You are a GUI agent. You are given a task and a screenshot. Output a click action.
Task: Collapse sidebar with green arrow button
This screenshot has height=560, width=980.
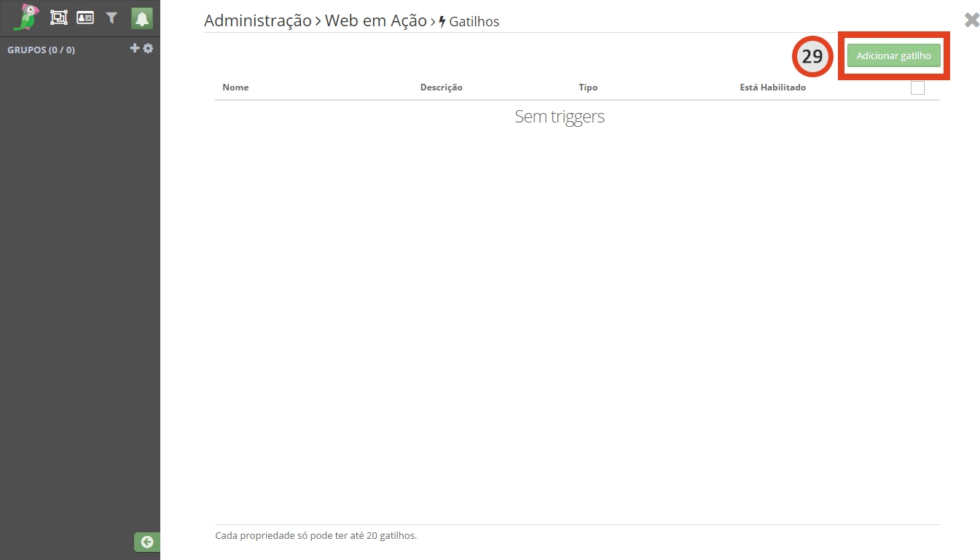point(147,542)
